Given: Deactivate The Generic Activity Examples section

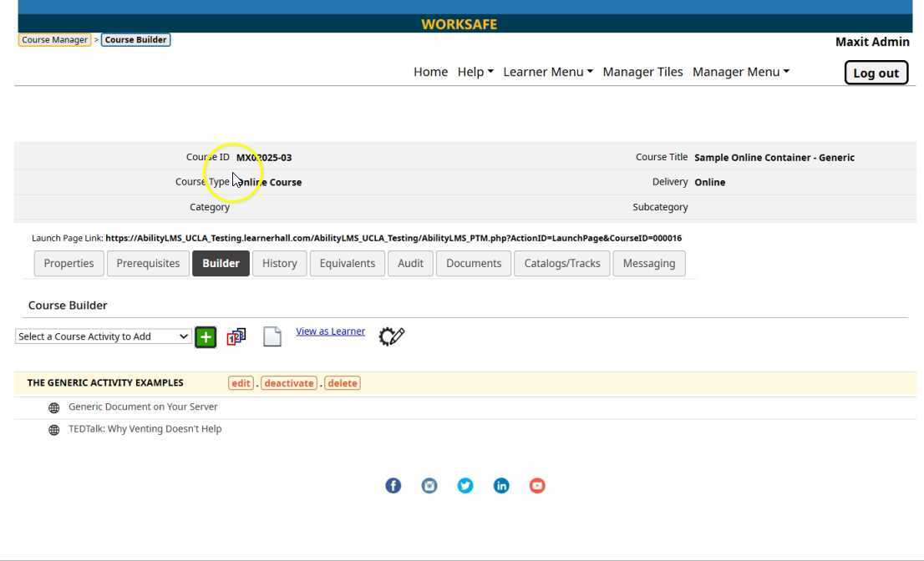Looking at the screenshot, I should (x=288, y=383).
